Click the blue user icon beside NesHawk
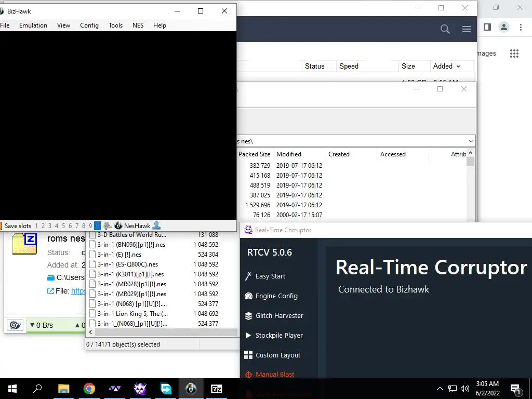The image size is (532, 399). click(156, 225)
